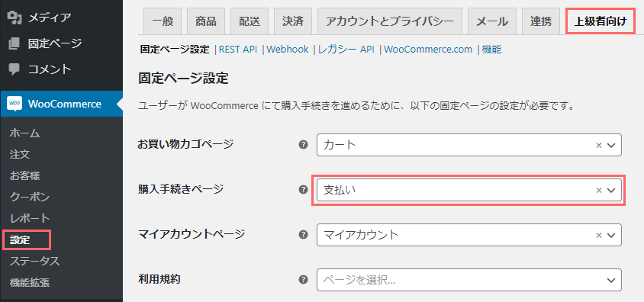Click the コメント speech bubble icon
This screenshot has width=644, height=302.
pos(14,69)
